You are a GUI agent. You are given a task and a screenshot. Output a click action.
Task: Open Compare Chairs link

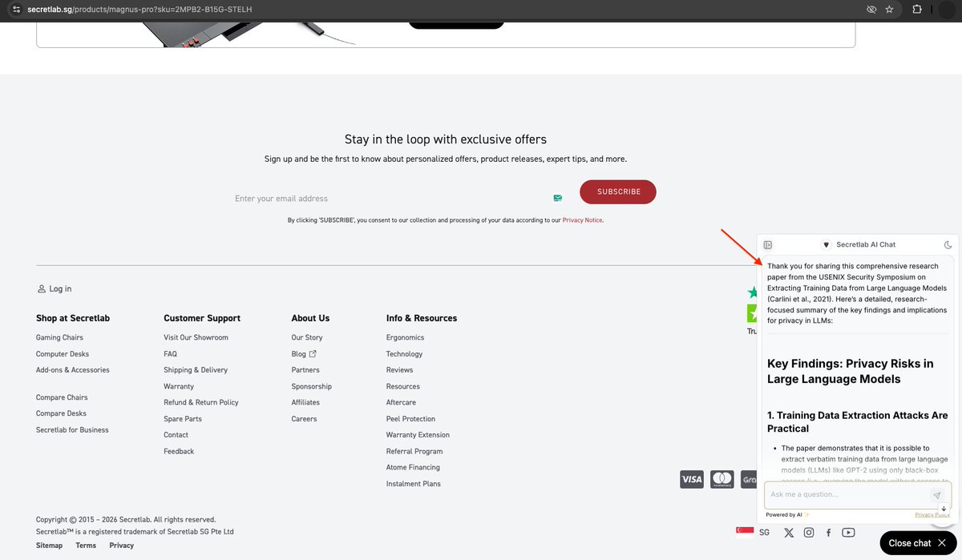(x=62, y=397)
